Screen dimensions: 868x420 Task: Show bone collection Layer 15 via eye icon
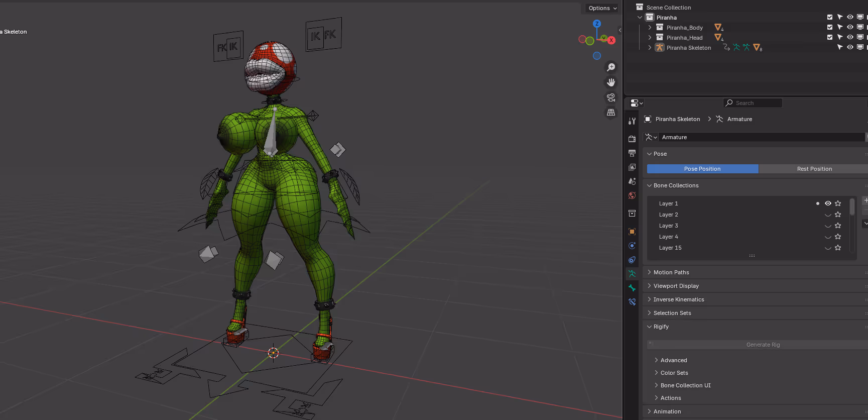click(828, 248)
